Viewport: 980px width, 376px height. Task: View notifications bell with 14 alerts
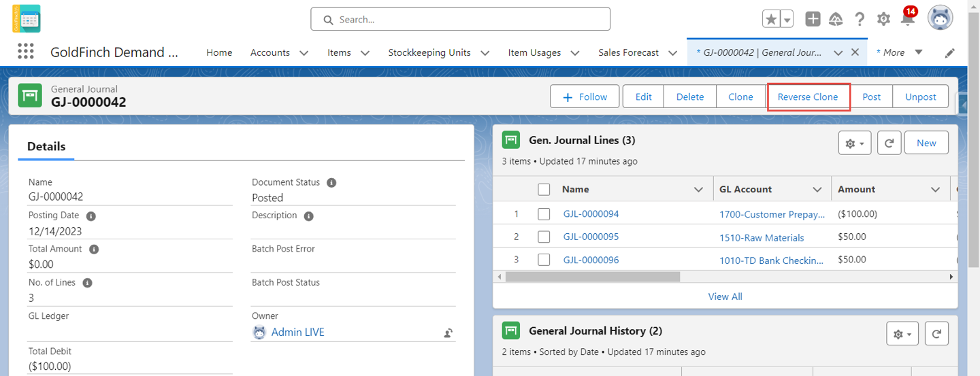pos(908,18)
